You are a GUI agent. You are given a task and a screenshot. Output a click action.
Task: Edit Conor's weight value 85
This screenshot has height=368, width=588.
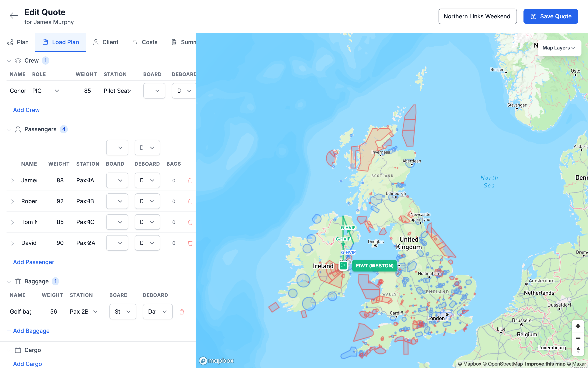click(87, 91)
